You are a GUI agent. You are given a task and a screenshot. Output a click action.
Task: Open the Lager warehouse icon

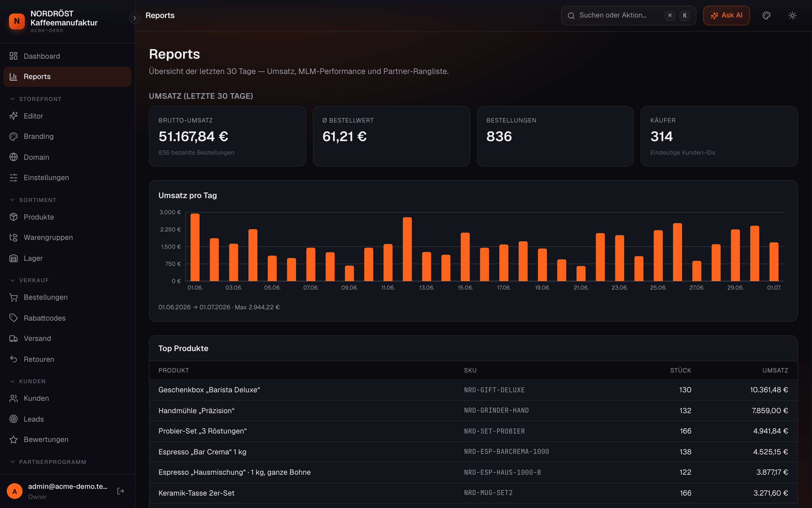click(x=14, y=258)
